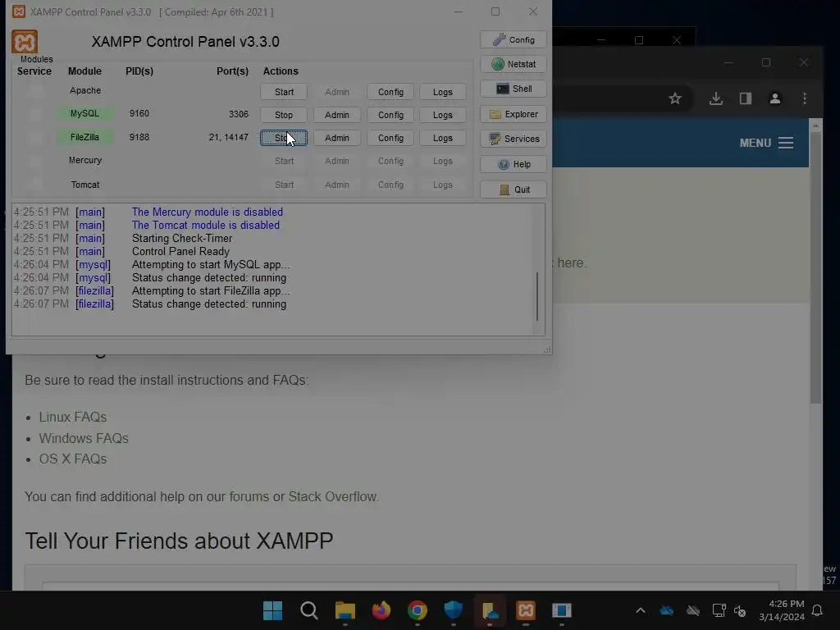Open the Windows Start menu
The image size is (840, 630).
coord(272,610)
